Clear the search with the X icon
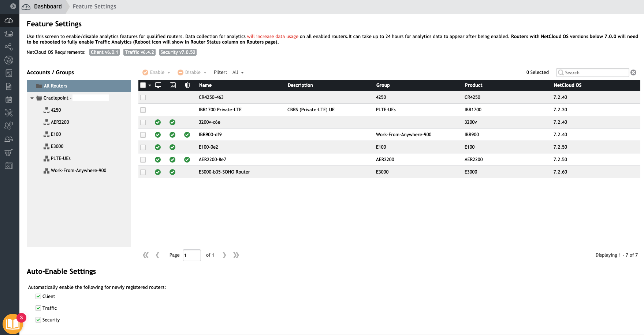Screen dimensions: 644x335 pos(633,72)
